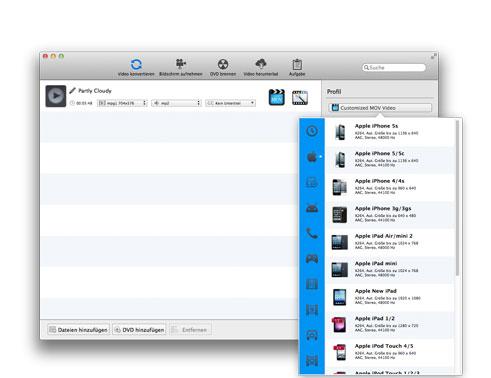Open the video stream mpg1 dropdown
Viewport: 491px width, 378px height.
[x=122, y=103]
